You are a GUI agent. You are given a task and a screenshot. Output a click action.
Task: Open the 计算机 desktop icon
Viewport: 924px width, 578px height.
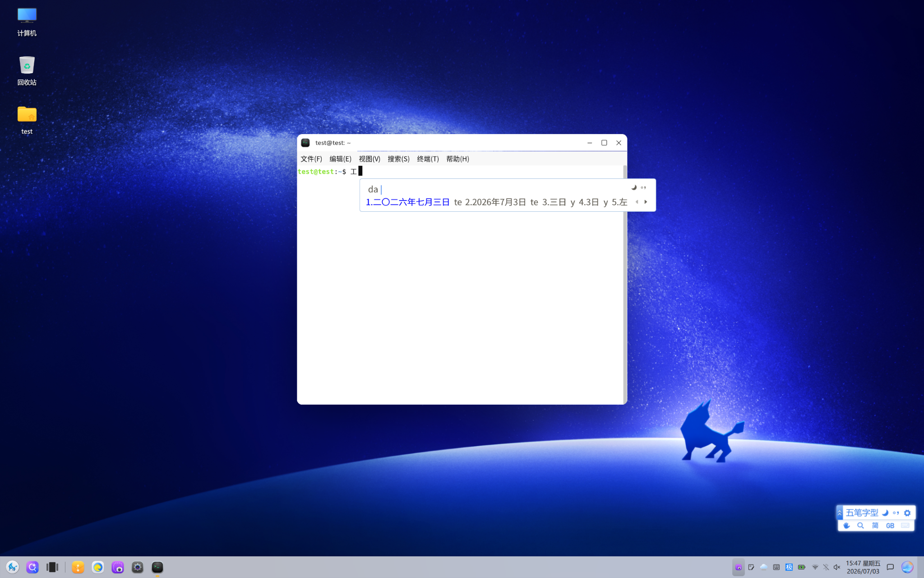coord(27,22)
